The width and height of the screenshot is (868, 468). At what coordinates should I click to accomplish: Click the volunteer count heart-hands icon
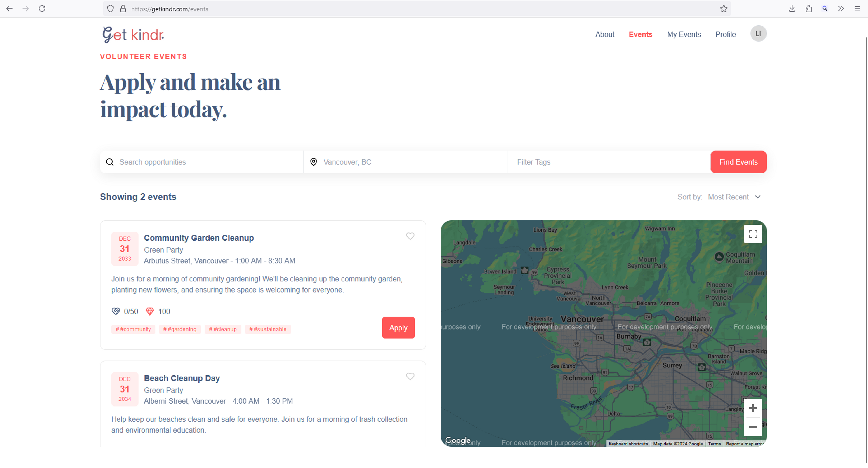[116, 311]
